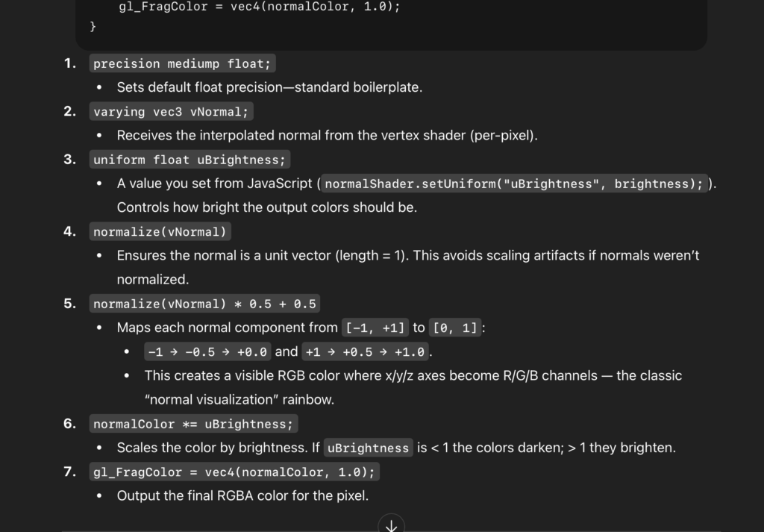
Task: Click the "normalize(vNormal) * 0.5 + 0.5" code snippet
Action: click(x=204, y=304)
